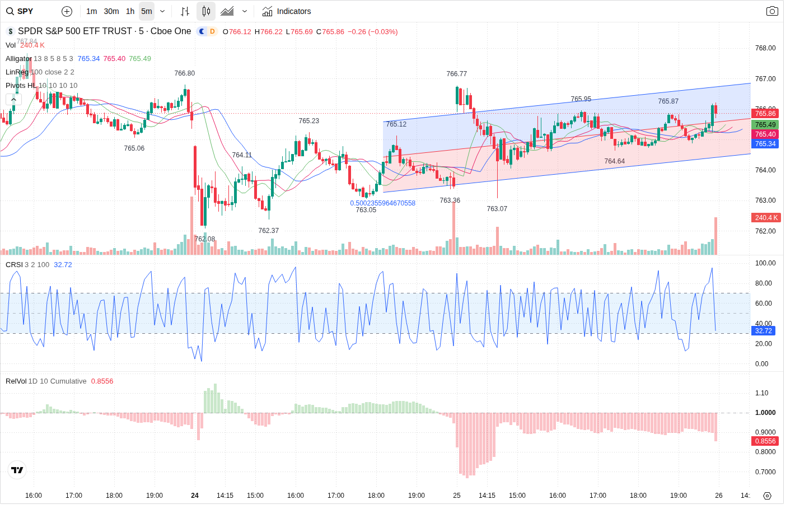The image size is (795, 532).
Task: Click the 25 date marker on time axis
Action: click(457, 496)
